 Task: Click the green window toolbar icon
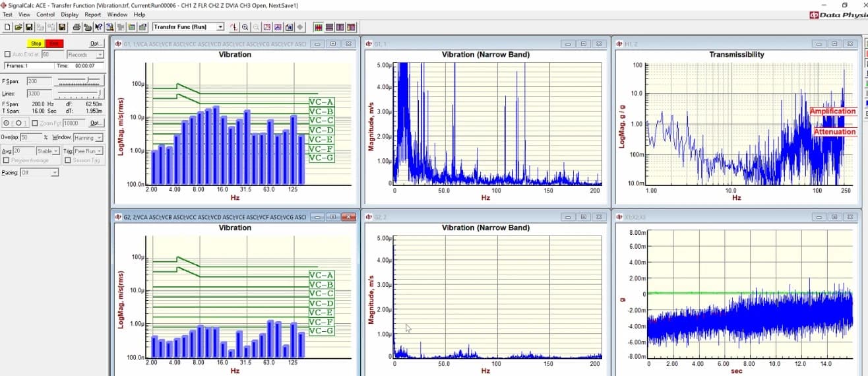(132, 27)
